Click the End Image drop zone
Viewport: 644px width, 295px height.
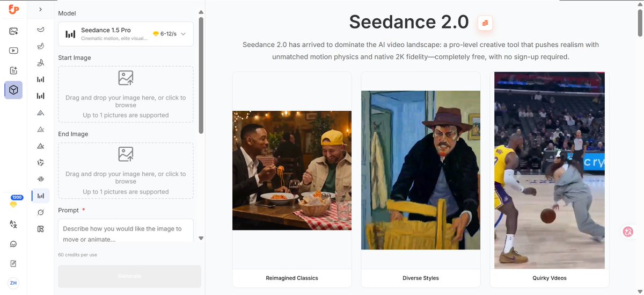126,170
